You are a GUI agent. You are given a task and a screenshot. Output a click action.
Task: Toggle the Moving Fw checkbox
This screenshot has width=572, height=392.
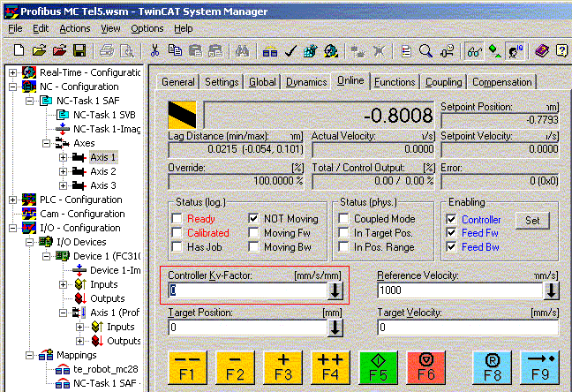click(253, 233)
